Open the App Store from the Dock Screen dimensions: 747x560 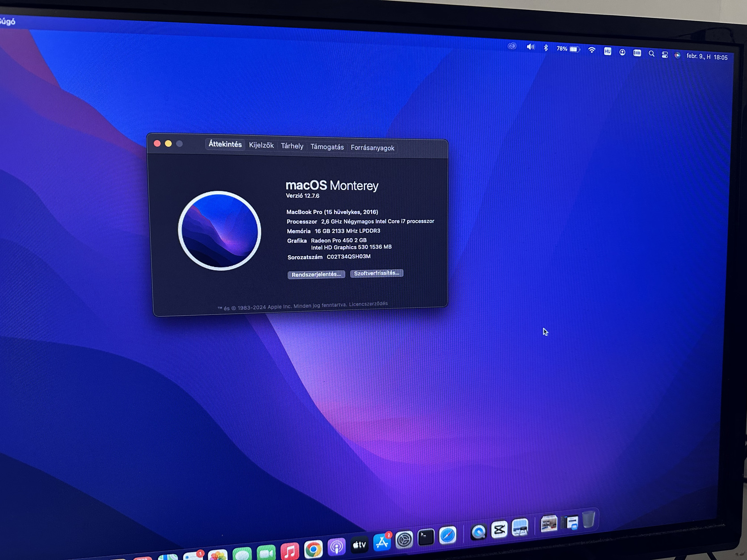(x=382, y=542)
